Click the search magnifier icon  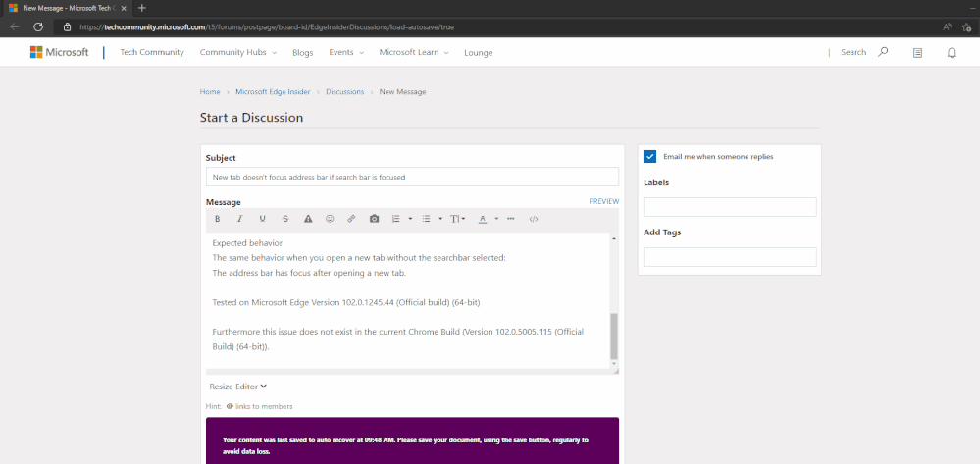tap(883, 52)
